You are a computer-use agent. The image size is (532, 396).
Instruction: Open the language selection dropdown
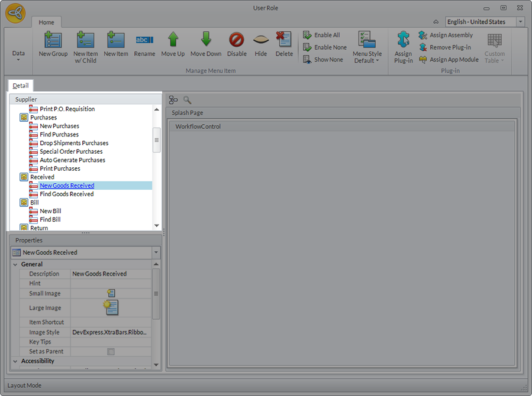(520, 22)
